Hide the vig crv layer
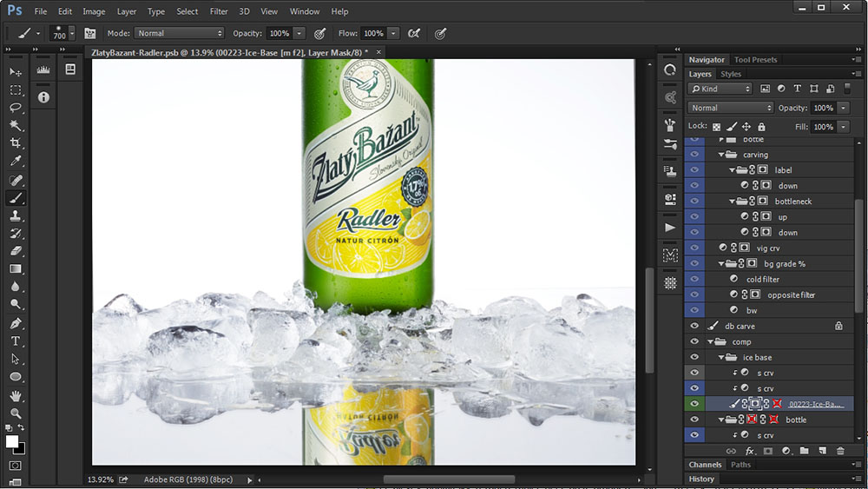 pyautogui.click(x=694, y=248)
